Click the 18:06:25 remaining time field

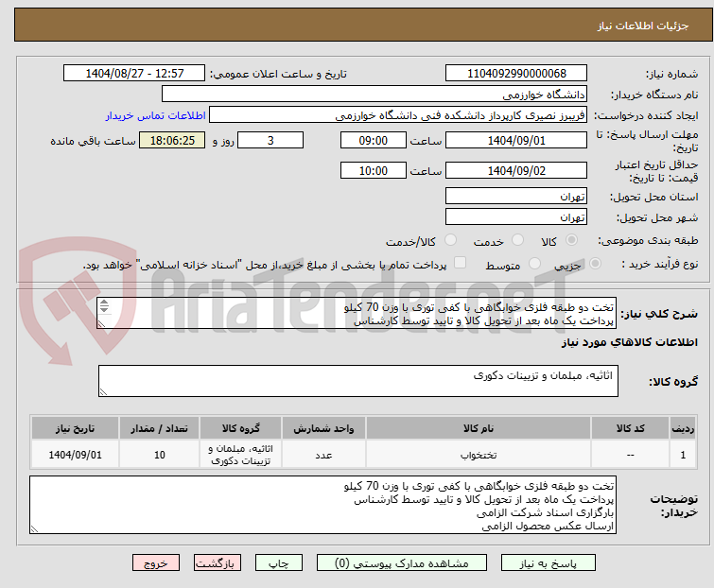172,140
